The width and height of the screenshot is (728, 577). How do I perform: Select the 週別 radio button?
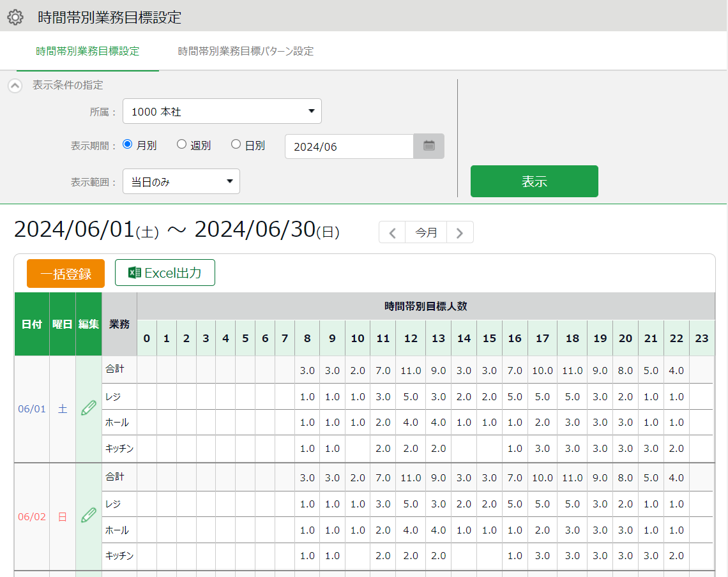(181, 145)
